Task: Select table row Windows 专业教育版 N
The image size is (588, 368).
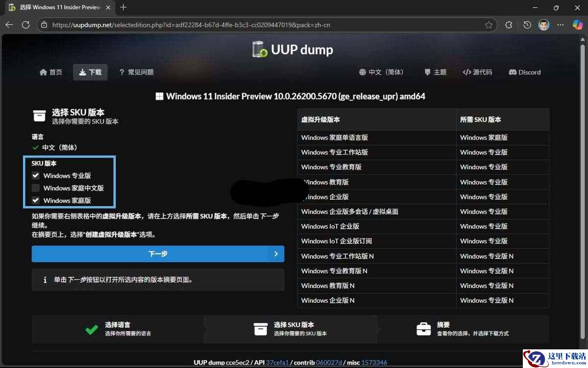Action: pyautogui.click(x=423, y=271)
